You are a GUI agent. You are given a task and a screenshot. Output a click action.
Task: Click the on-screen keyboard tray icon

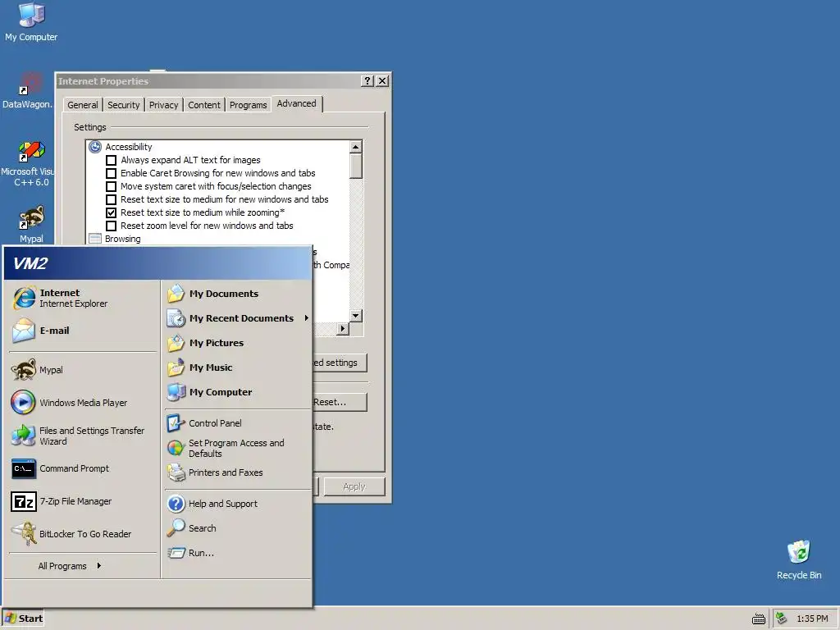(x=759, y=619)
